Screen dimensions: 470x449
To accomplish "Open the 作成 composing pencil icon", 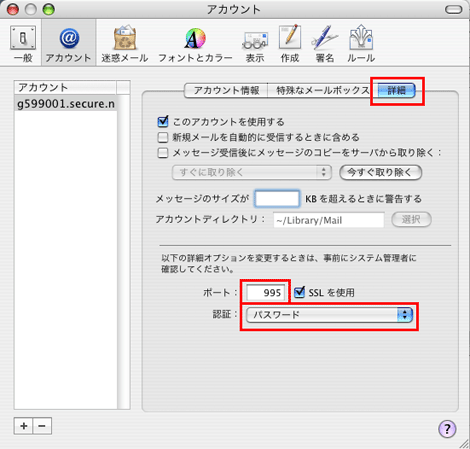I will pyautogui.click(x=290, y=43).
